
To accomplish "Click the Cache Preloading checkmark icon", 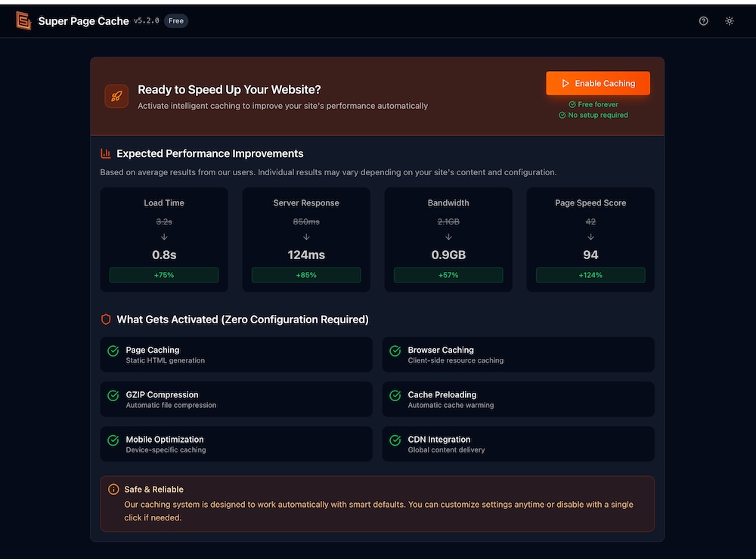I will coord(395,396).
